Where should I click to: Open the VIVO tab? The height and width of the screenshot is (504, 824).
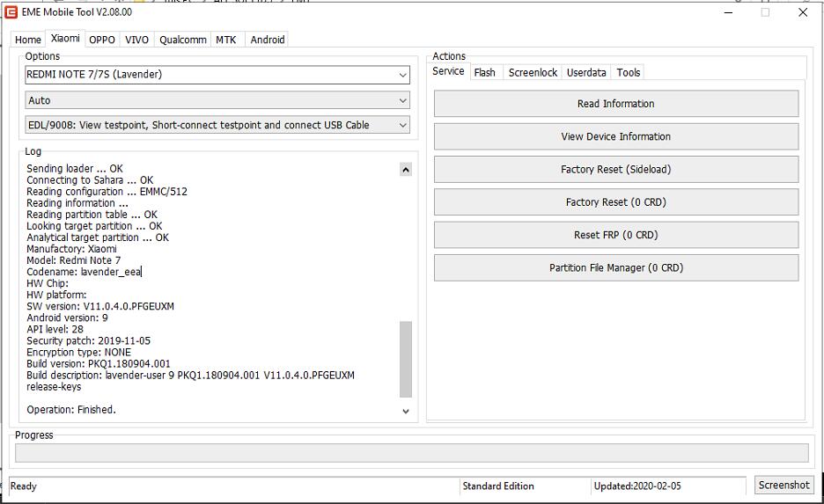136,40
